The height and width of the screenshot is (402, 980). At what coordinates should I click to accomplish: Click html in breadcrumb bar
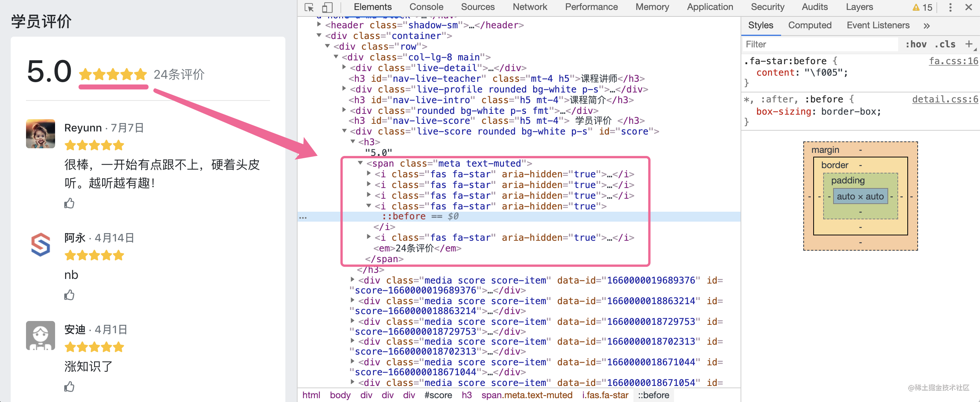311,395
